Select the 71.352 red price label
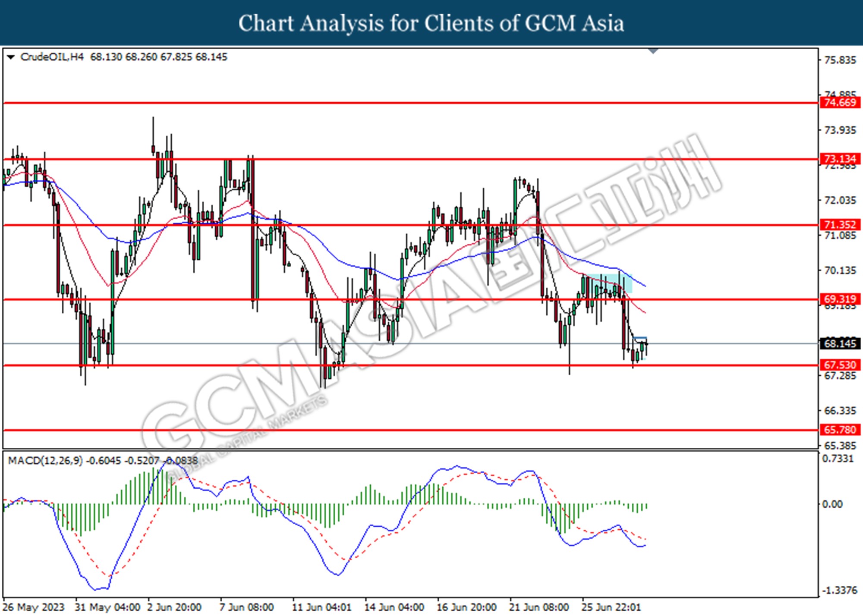This screenshot has width=863, height=616. coord(840,225)
